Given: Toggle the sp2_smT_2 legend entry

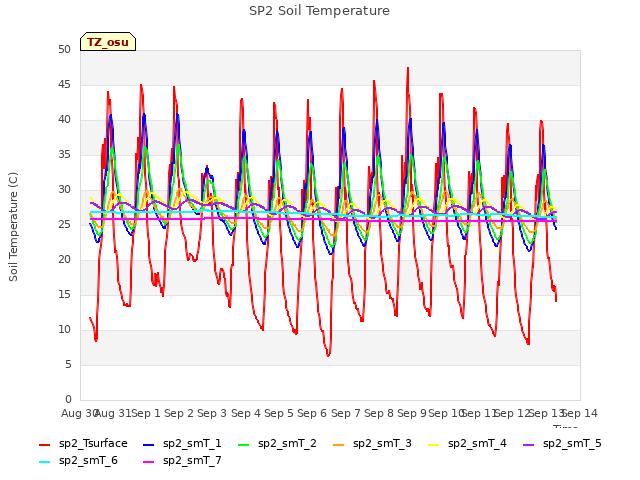Looking at the screenshot, I should [x=277, y=444].
